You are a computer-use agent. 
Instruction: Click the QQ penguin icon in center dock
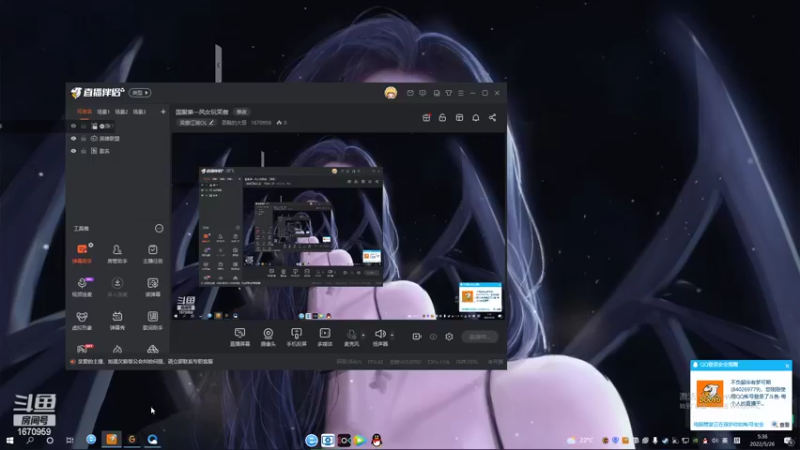point(377,440)
